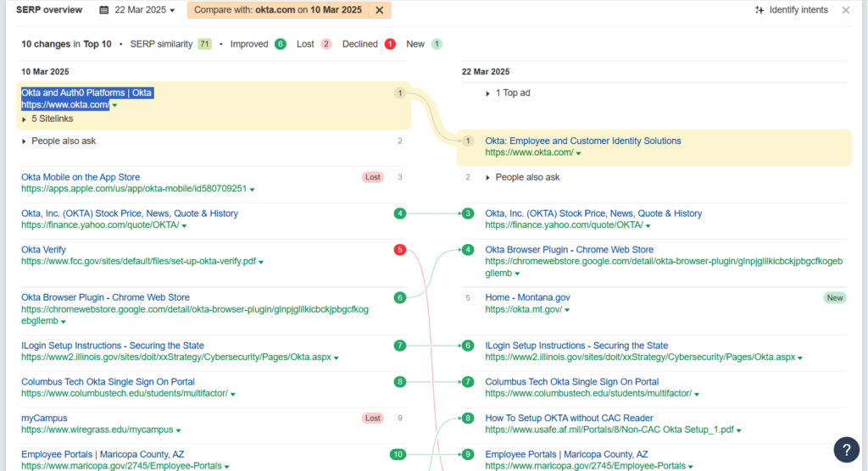The height and width of the screenshot is (471, 868).
Task: Click the Lost badge on Okta Mobile row
Action: pyautogui.click(x=373, y=177)
